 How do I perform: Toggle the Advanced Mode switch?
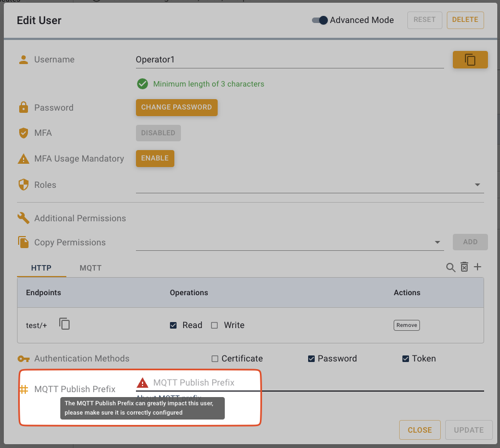[x=320, y=20]
